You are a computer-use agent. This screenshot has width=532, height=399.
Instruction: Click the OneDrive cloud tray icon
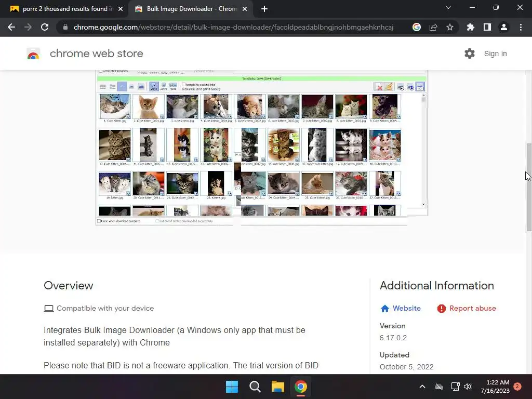[x=439, y=387]
